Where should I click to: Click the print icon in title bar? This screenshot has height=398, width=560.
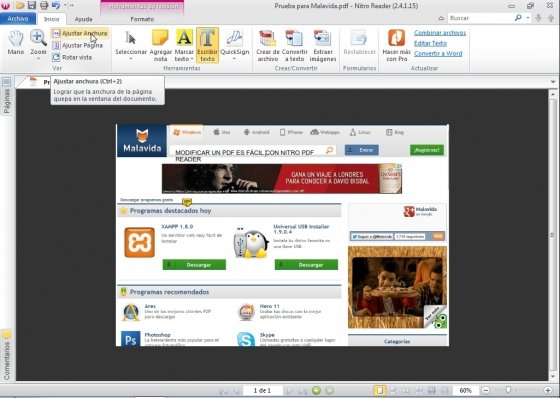tap(44, 5)
